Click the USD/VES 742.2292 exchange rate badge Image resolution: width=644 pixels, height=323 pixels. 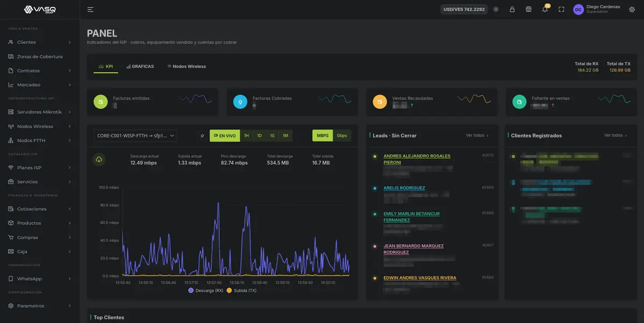tap(464, 9)
